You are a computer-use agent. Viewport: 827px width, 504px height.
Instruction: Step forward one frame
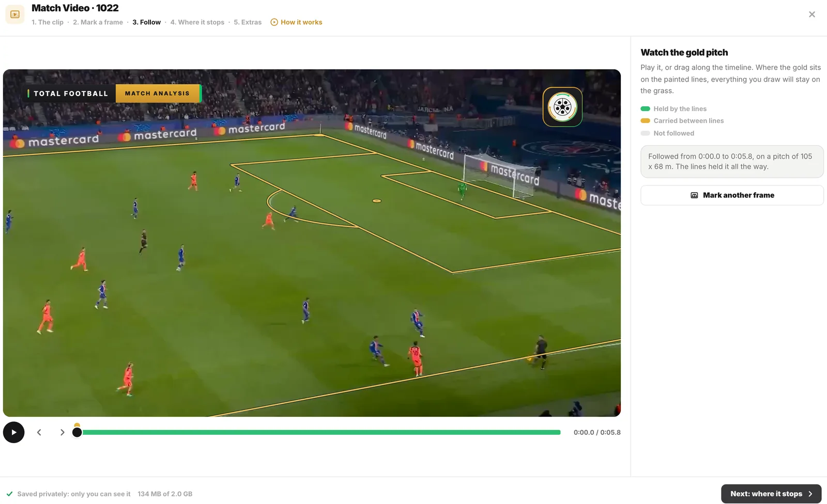(62, 432)
